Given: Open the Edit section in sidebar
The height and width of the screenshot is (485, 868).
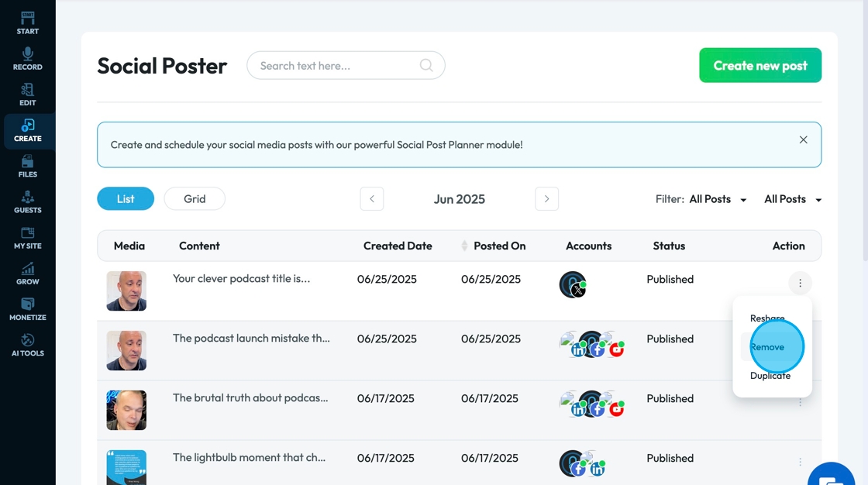Looking at the screenshot, I should 27,95.
